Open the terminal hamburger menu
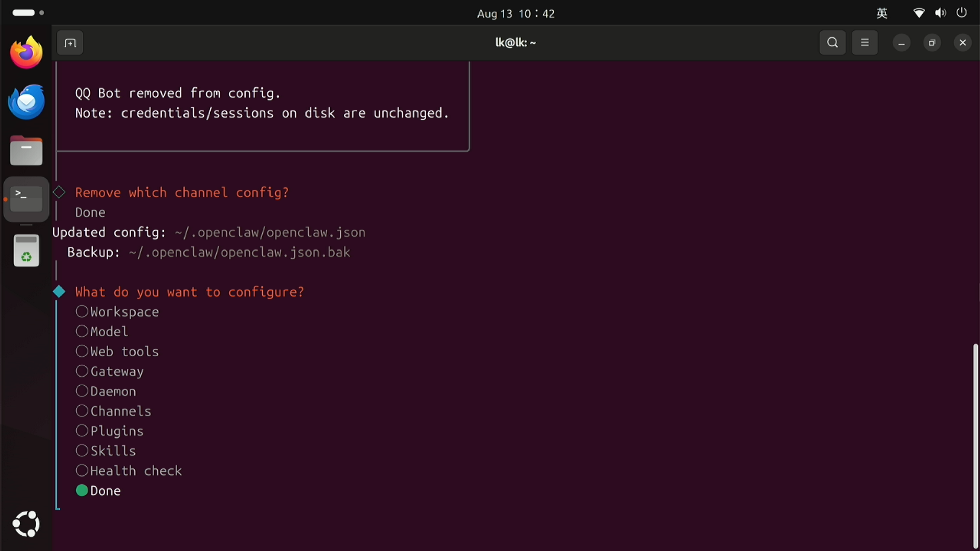Image resolution: width=980 pixels, height=551 pixels. click(865, 43)
